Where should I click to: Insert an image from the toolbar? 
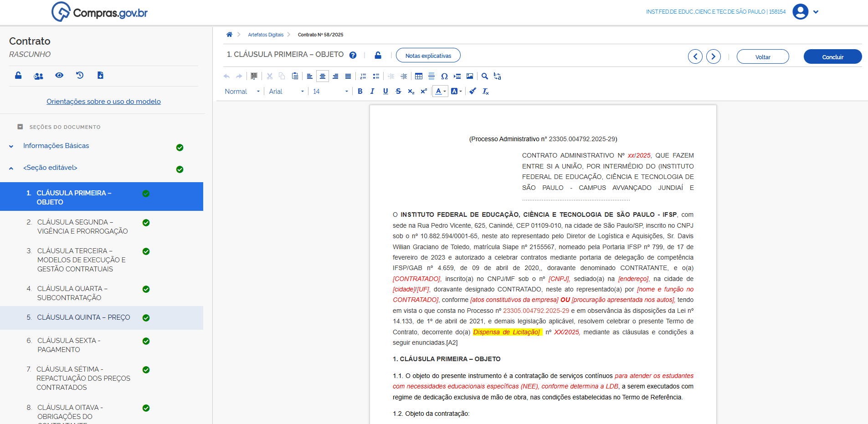pyautogui.click(x=470, y=77)
